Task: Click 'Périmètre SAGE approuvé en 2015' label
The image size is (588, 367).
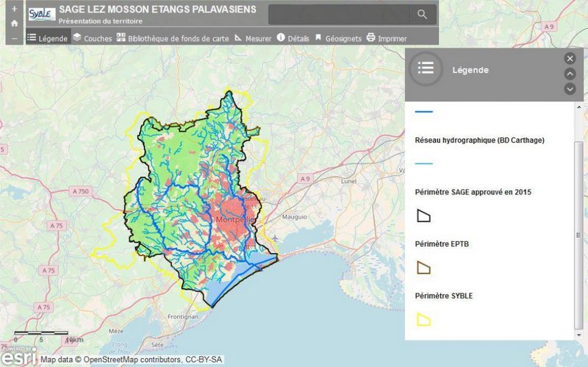Action: click(x=473, y=192)
